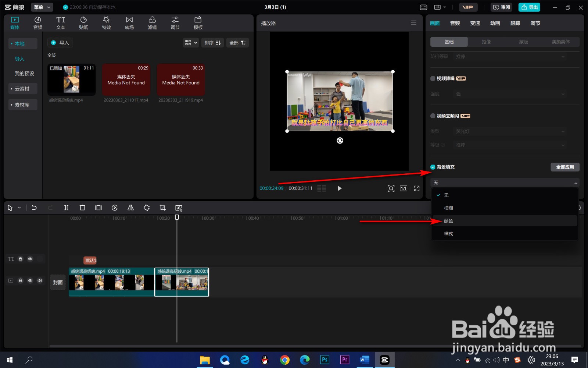Image resolution: width=588 pixels, height=368 pixels.
Task: Mute the main video track audio
Action: (40, 280)
